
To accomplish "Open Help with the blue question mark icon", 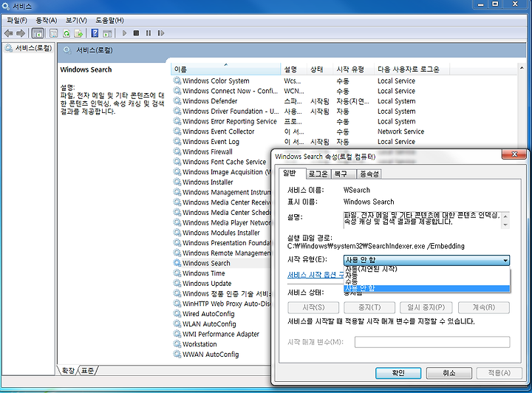I will [95, 33].
